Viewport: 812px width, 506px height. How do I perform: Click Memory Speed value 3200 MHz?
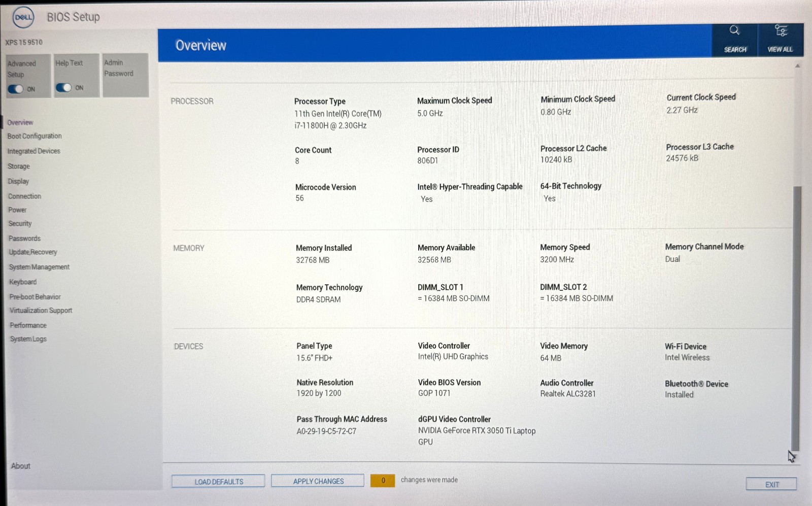click(x=557, y=259)
